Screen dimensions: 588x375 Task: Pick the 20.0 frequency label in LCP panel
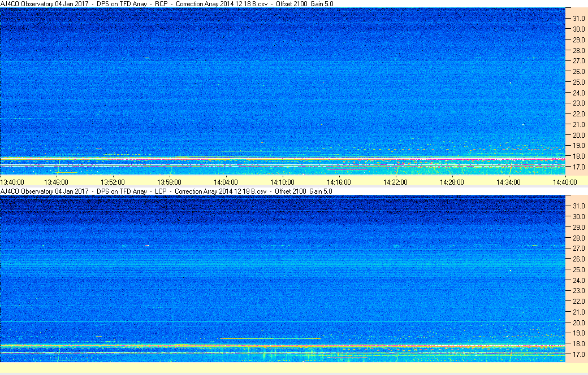coord(578,323)
